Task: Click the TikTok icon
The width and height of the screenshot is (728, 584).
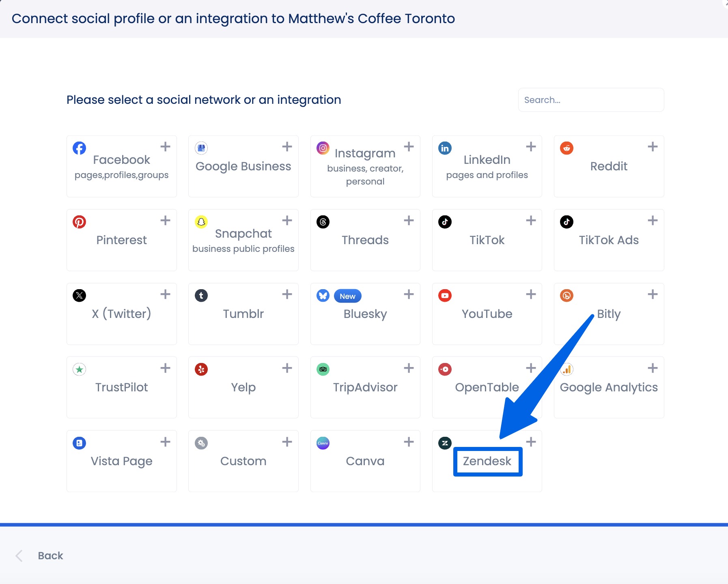Action: click(x=445, y=222)
